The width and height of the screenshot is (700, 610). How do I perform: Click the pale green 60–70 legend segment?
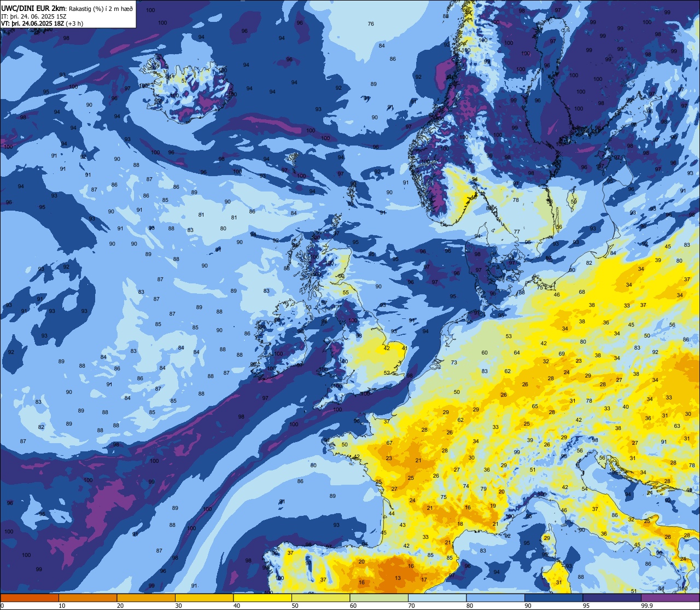point(379,598)
